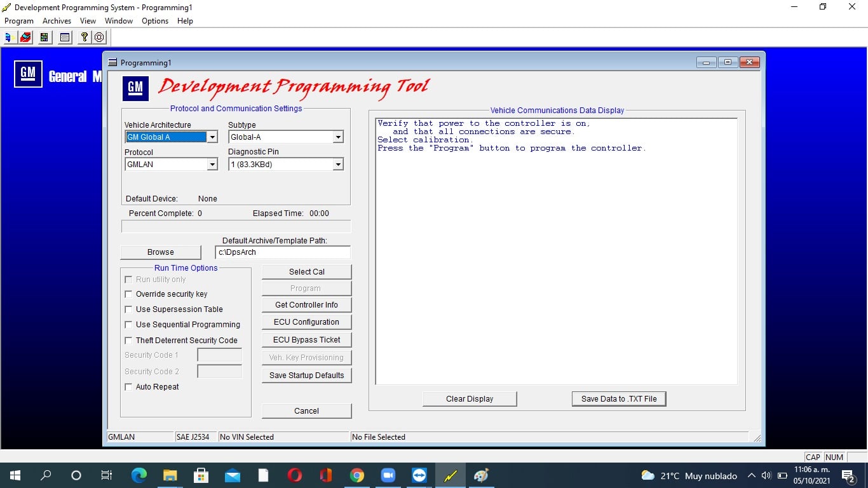Click the volume speaker tray icon
This screenshot has height=488, width=868.
766,475
